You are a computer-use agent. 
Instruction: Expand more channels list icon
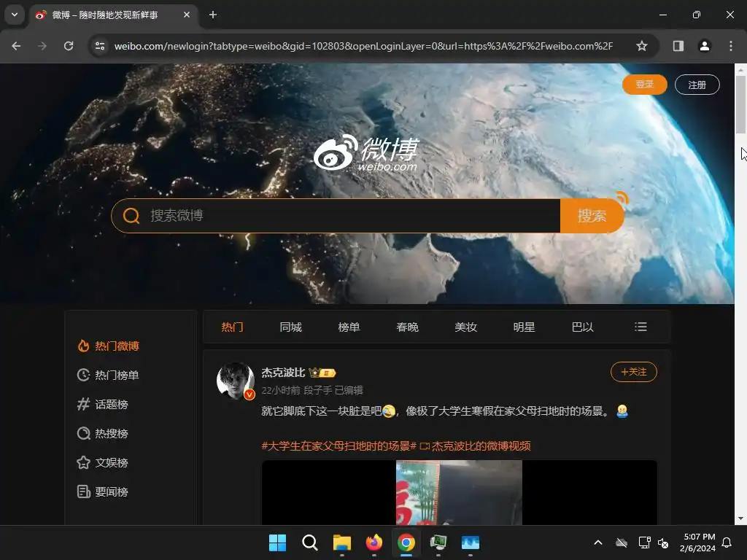click(640, 327)
